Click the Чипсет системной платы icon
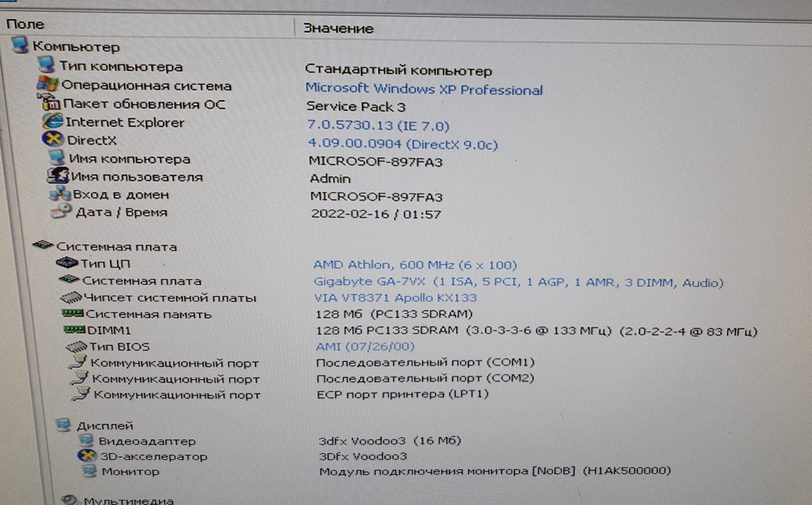This screenshot has width=812, height=505. [71, 297]
